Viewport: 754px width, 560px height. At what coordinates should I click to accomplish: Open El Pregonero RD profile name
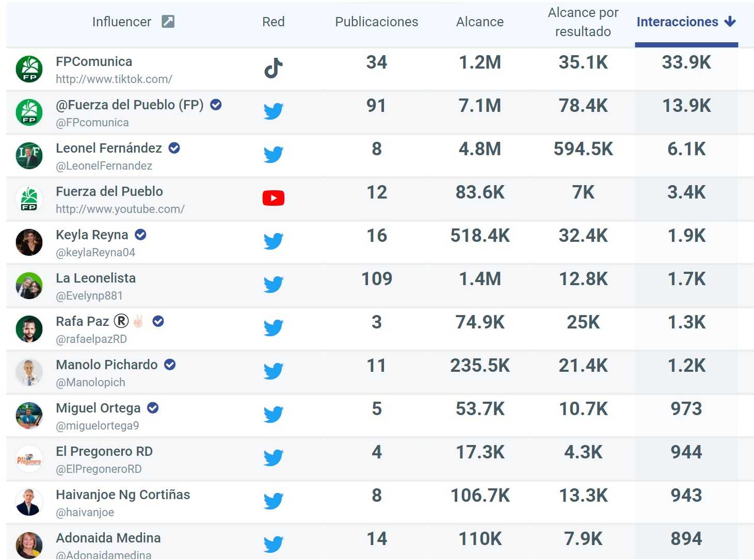click(104, 452)
